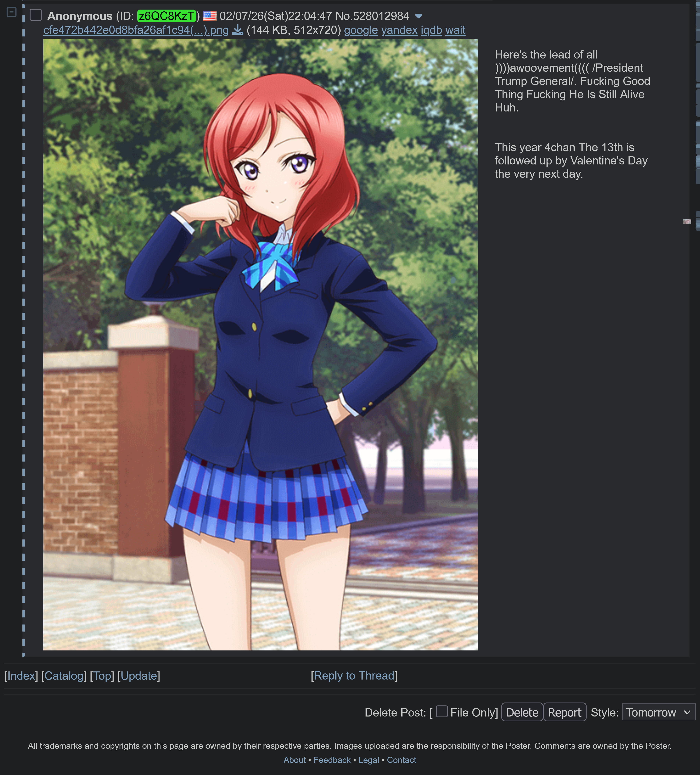Search image with google link

pos(360,30)
